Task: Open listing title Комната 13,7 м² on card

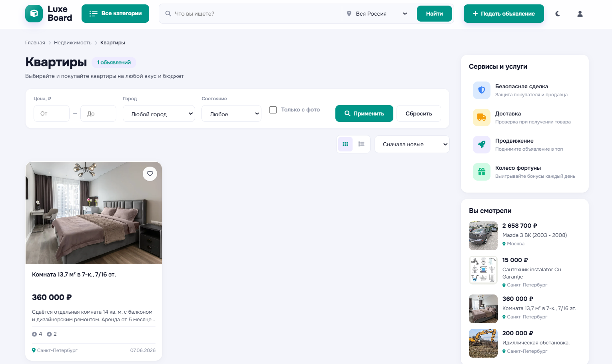Action: [74, 274]
